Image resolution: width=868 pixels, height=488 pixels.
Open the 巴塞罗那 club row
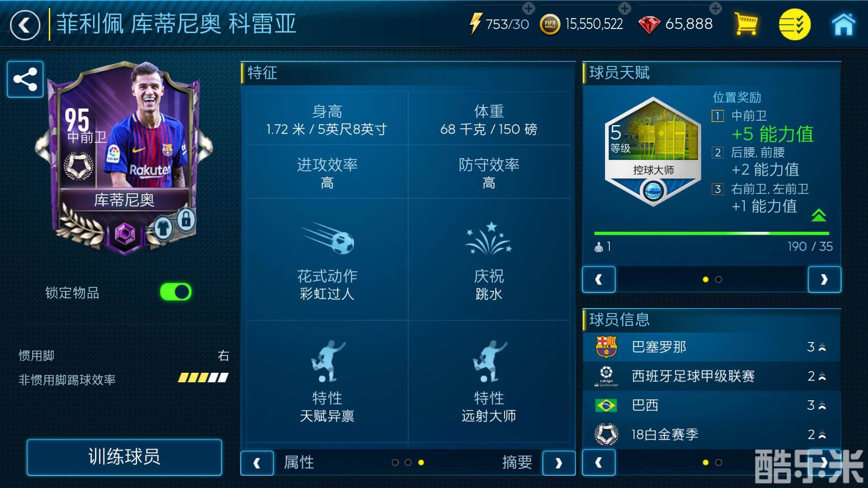(x=712, y=347)
